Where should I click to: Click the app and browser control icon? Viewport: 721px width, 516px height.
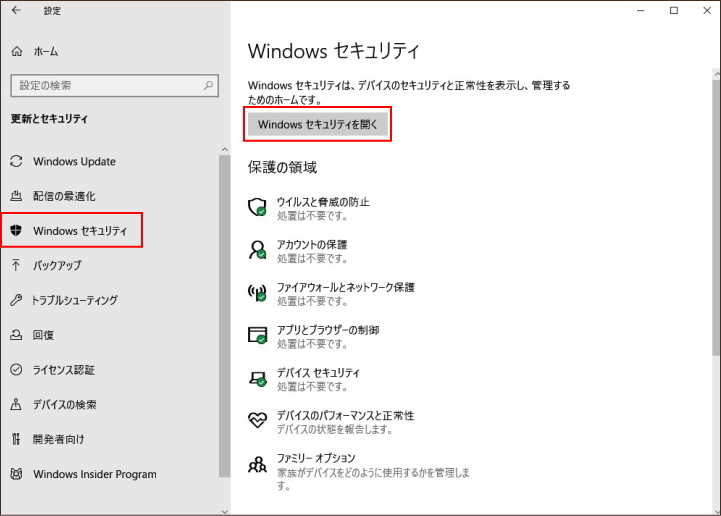click(258, 335)
